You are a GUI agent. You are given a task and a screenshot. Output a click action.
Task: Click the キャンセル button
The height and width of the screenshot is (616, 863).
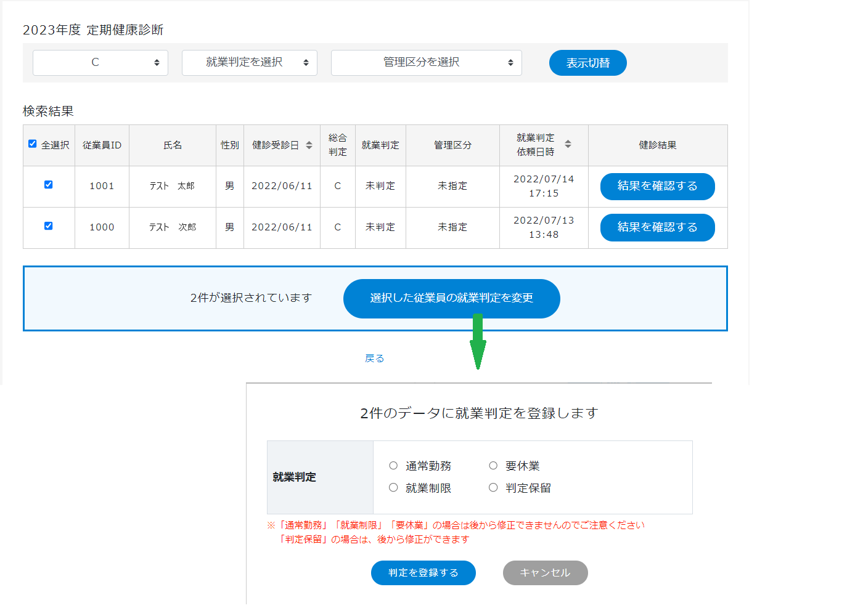pos(545,572)
